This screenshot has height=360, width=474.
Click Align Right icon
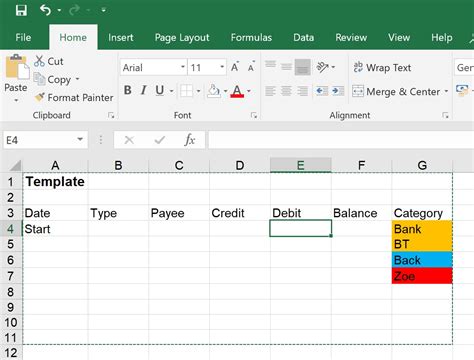click(302, 91)
